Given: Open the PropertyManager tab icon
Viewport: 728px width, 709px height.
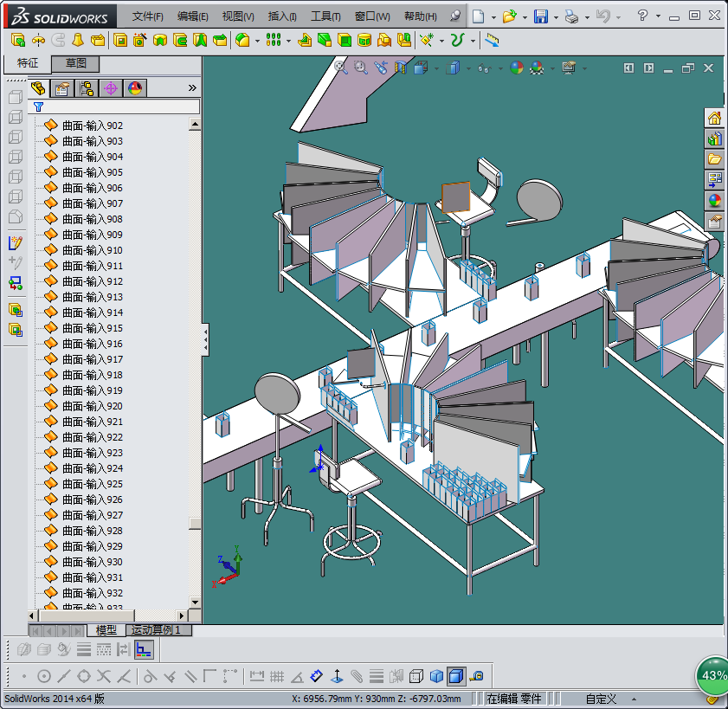Looking at the screenshot, I should [x=61, y=87].
